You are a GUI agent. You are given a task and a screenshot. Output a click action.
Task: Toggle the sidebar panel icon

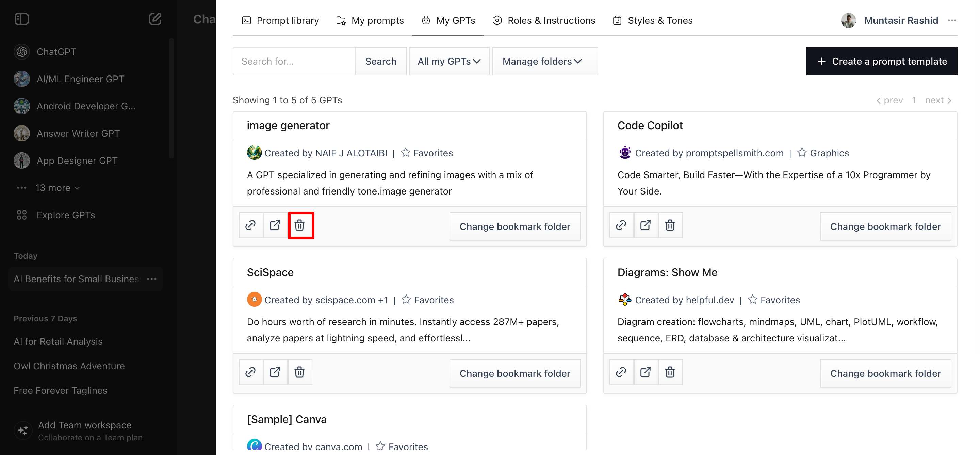(22, 19)
